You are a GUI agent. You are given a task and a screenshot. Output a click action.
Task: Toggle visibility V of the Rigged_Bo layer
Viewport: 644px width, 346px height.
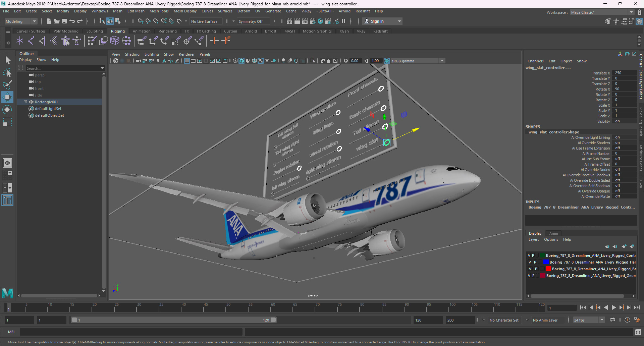pos(530,269)
